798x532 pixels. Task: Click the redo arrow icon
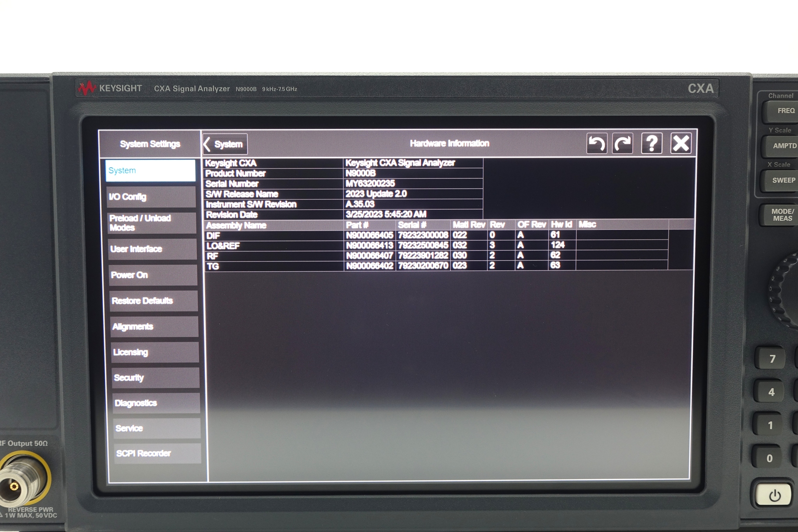623,143
